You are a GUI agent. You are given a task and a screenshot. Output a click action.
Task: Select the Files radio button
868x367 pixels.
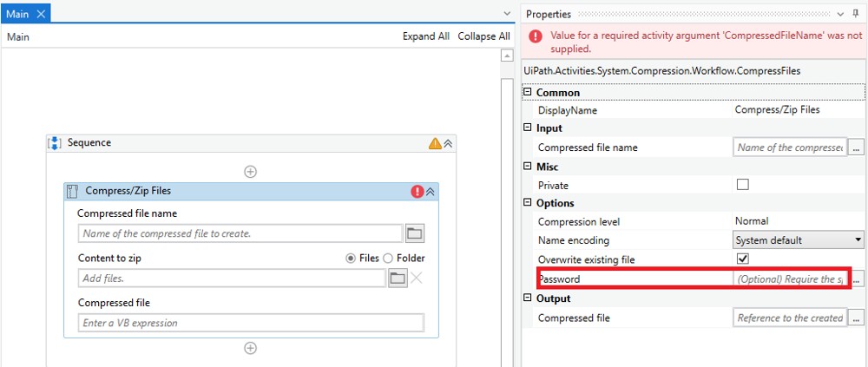(351, 258)
